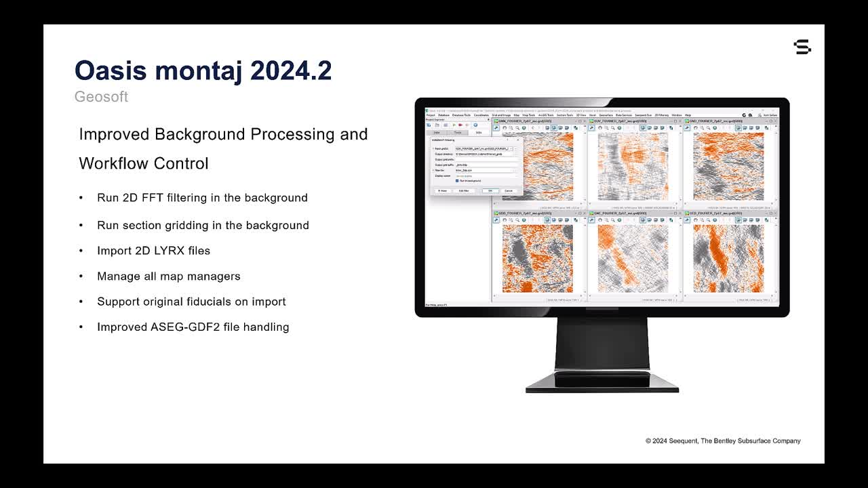Click the GED_FOURIER grid map image
This screenshot has height=488, width=868.
click(728, 259)
